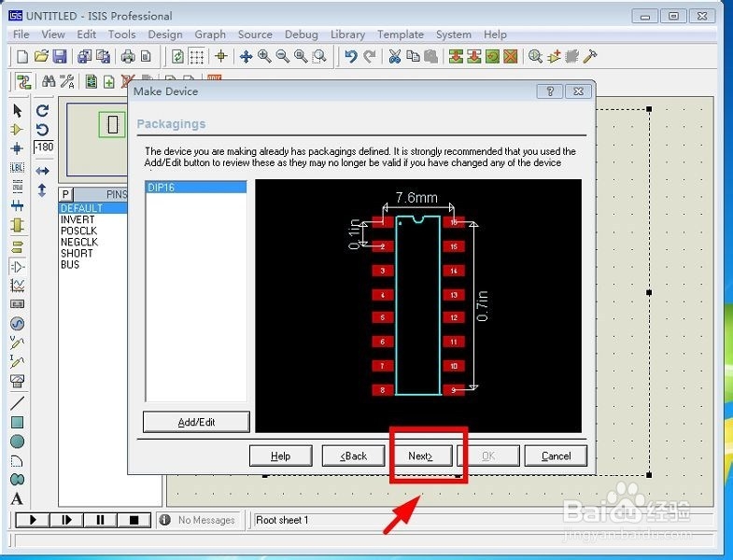This screenshot has width=733, height=560.
Task: Start simulation with Play button
Action: pyautogui.click(x=33, y=520)
